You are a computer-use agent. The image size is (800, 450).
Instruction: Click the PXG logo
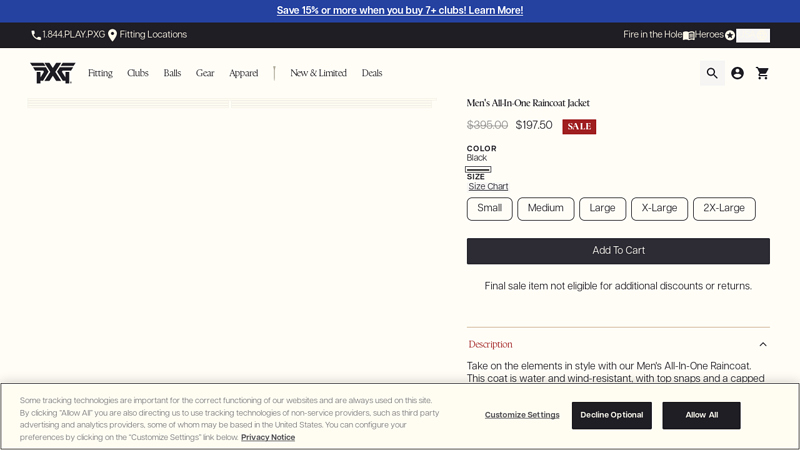point(53,72)
